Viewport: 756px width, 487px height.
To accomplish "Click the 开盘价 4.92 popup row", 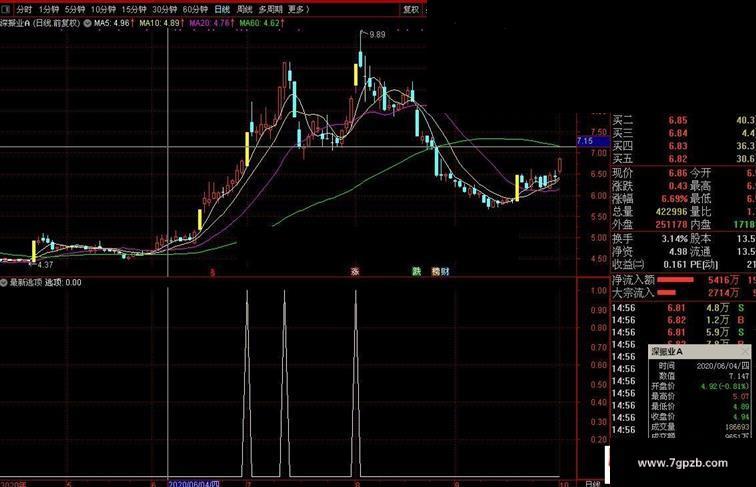I will tap(700, 386).
